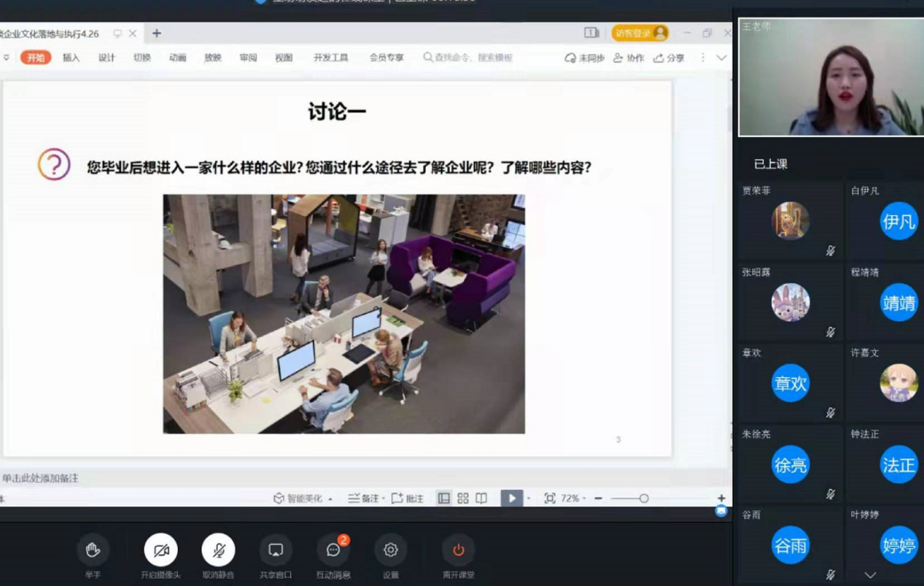Select participant 靖靖 avatar
924x586 pixels.
point(898,302)
